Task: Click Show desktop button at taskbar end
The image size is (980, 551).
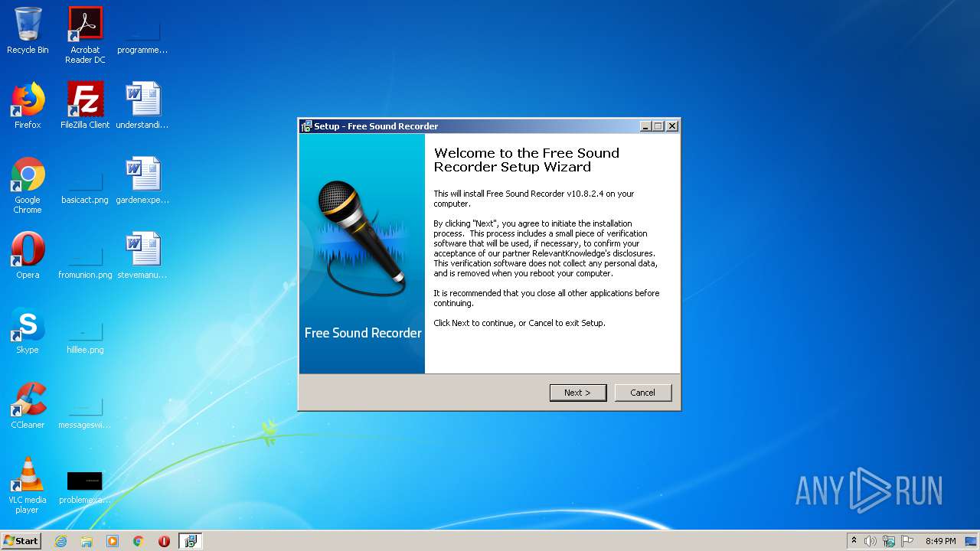Action: [972, 541]
